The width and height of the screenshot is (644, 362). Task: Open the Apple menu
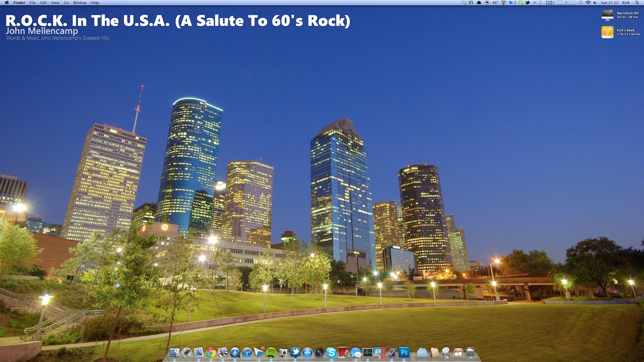(7, 3)
